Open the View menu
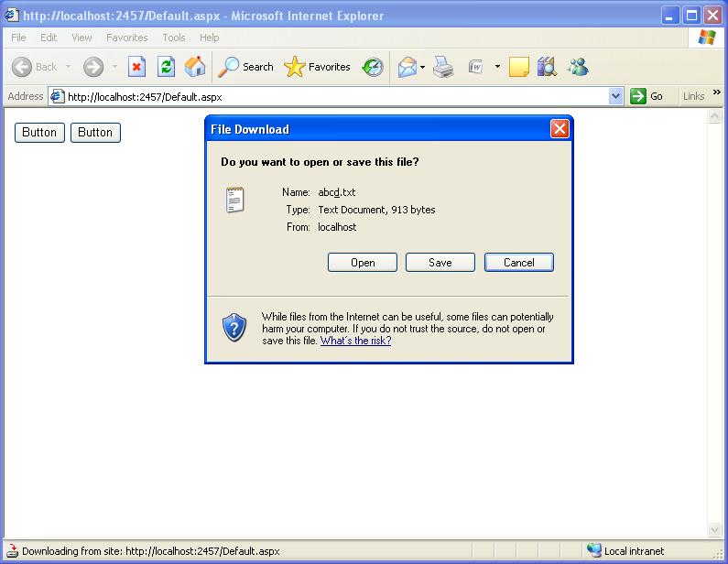This screenshot has height=564, width=728. point(81,38)
